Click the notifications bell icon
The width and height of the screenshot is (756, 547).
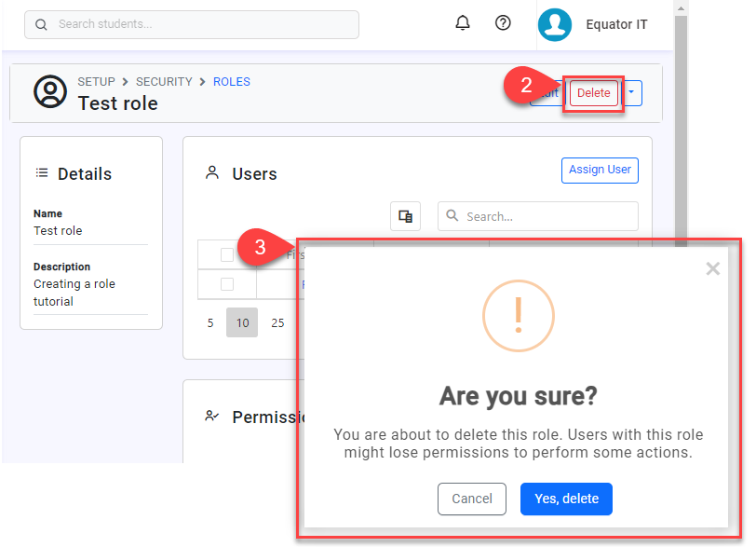(x=463, y=23)
